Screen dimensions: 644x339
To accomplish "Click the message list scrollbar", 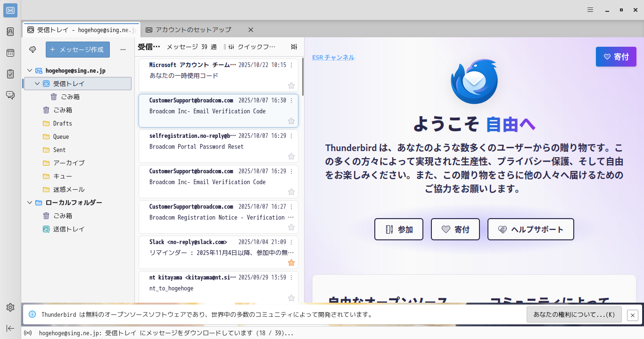I will pos(303,76).
